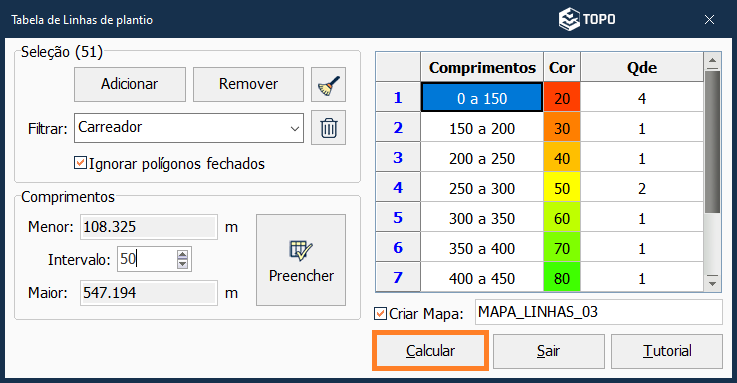Pick the red color cell 20
The height and width of the screenshot is (383, 737).
562,98
